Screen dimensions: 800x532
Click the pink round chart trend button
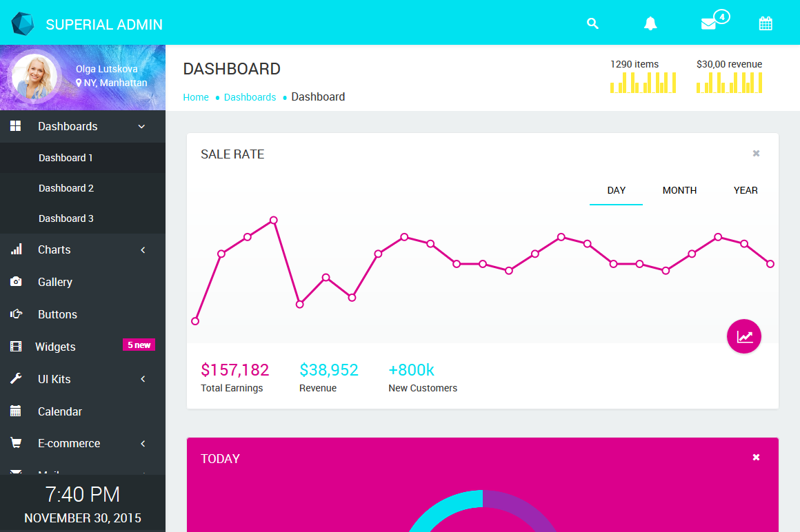pyautogui.click(x=744, y=337)
